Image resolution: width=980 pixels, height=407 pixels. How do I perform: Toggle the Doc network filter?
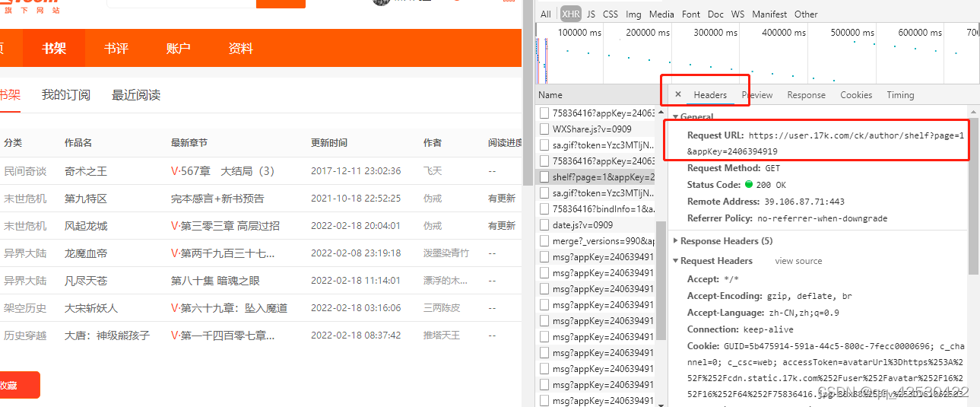(715, 14)
